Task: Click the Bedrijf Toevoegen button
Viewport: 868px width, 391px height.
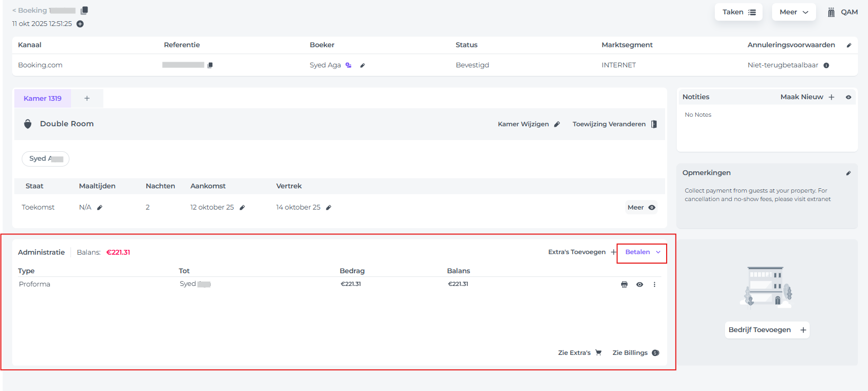Action: pos(767,330)
